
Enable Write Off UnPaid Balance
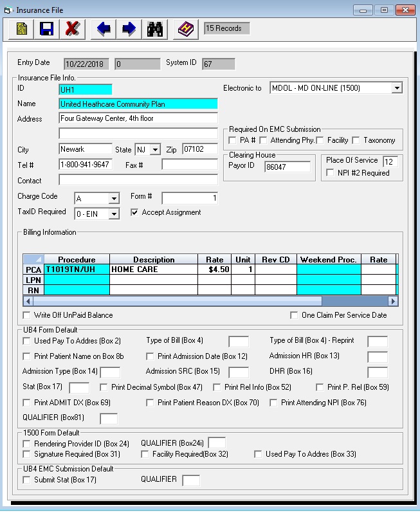(x=26, y=315)
